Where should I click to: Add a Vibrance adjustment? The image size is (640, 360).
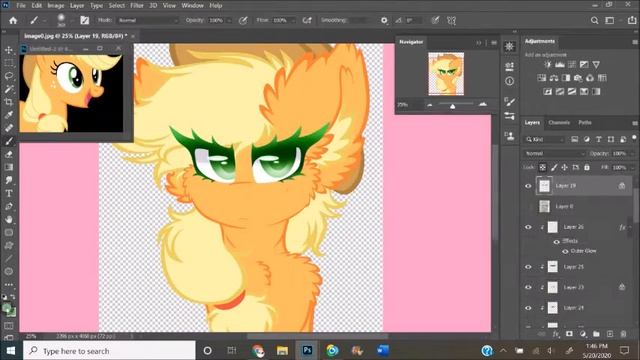[x=596, y=64]
